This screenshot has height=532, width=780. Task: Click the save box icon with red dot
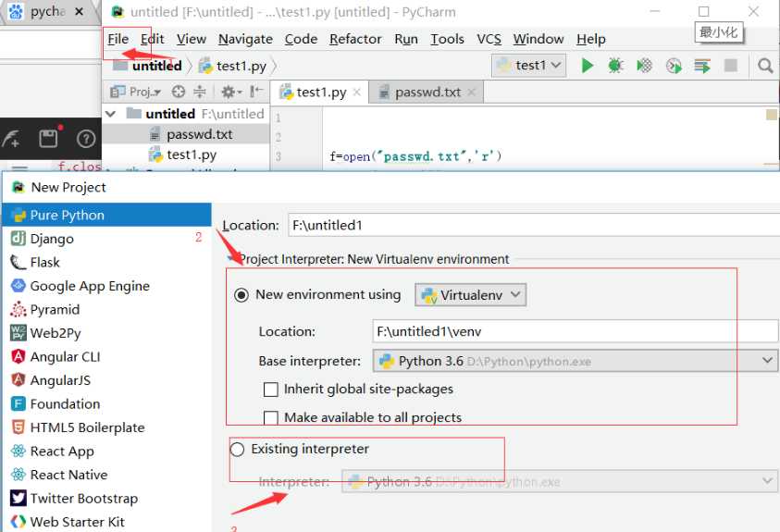(x=50, y=137)
